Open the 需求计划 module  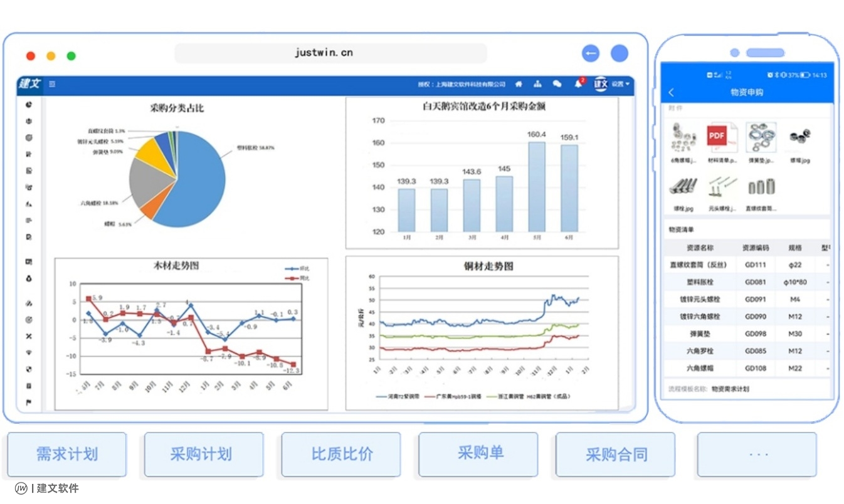[x=66, y=454]
